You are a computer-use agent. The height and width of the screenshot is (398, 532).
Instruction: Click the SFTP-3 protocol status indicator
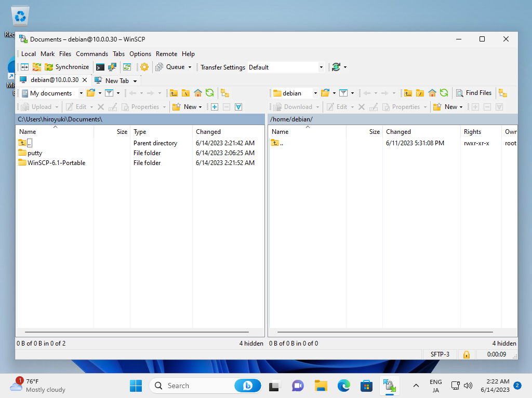point(440,354)
